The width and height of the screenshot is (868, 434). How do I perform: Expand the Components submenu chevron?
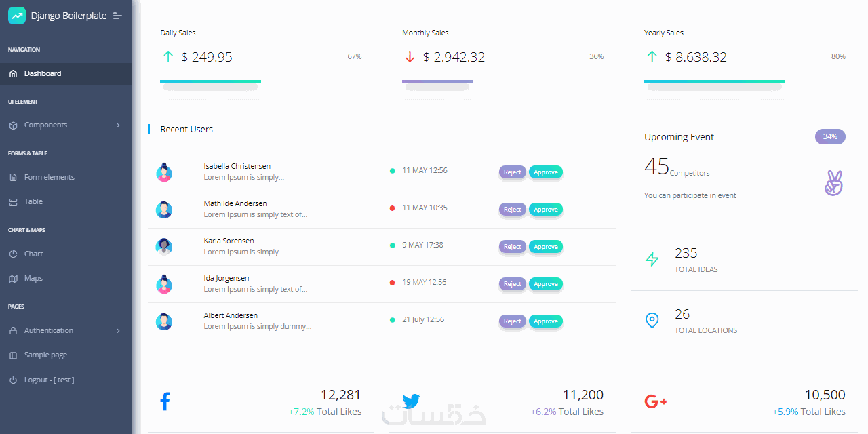point(118,125)
